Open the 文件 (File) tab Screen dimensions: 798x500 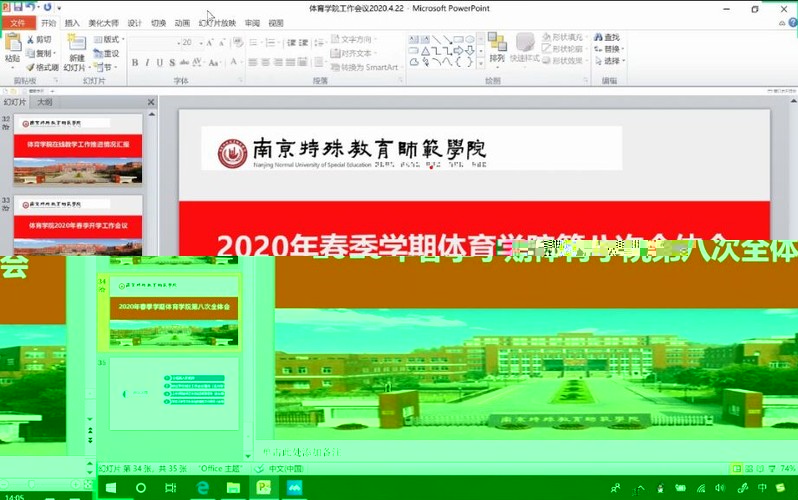18,23
